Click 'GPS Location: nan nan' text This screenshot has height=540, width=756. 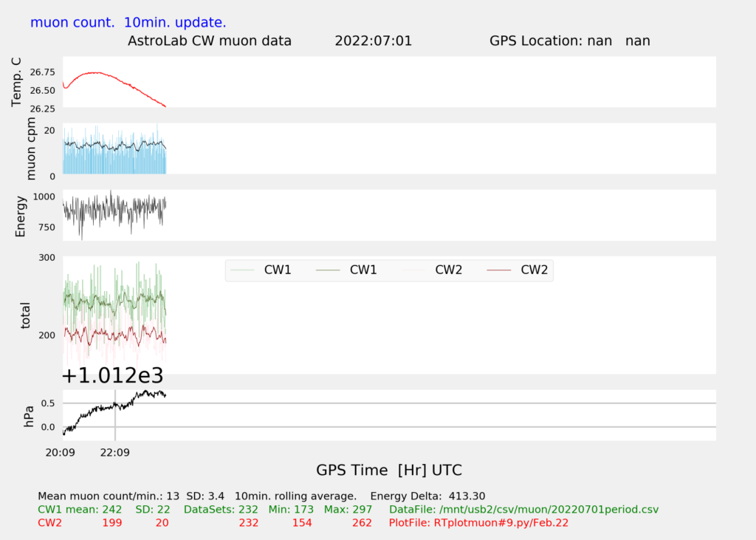click(569, 41)
